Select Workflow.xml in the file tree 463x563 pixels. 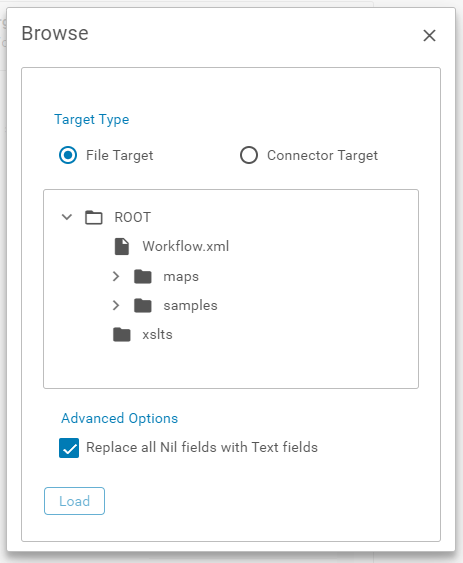(185, 247)
